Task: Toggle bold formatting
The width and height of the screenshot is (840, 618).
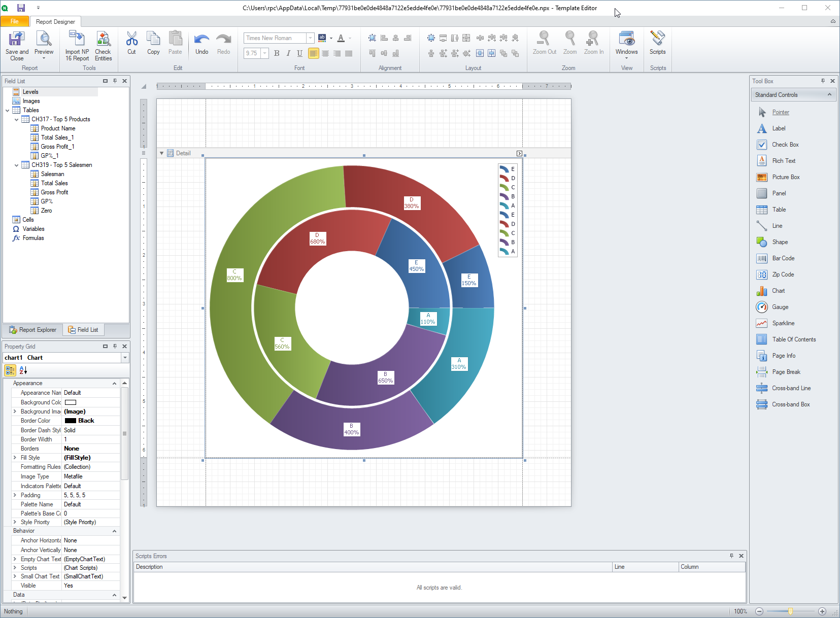Action: (x=276, y=53)
